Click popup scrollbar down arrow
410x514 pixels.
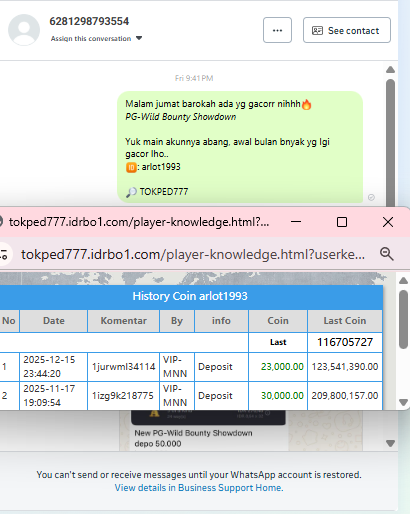(x=403, y=402)
